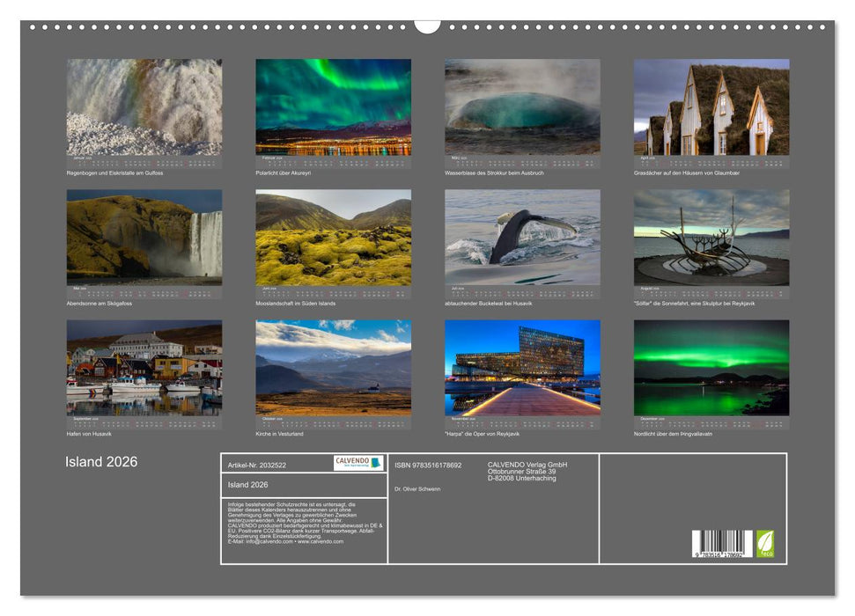The height and width of the screenshot is (616, 855).
Task: Open the Hafen von Husavik harbor photo
Action: pyautogui.click(x=144, y=367)
